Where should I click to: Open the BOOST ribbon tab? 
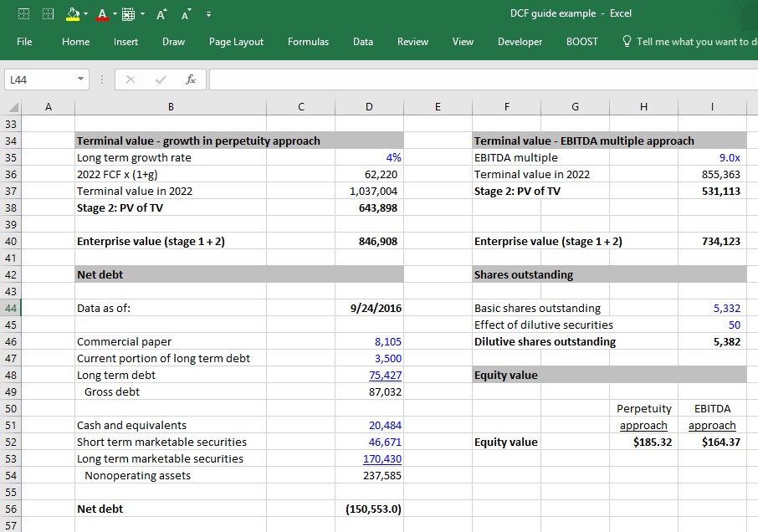[x=582, y=42]
